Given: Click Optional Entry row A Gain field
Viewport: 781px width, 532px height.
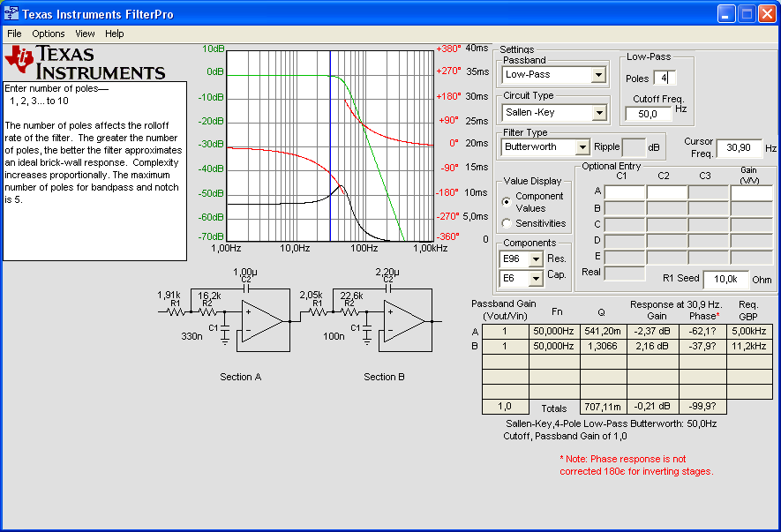Looking at the screenshot, I should (751, 192).
